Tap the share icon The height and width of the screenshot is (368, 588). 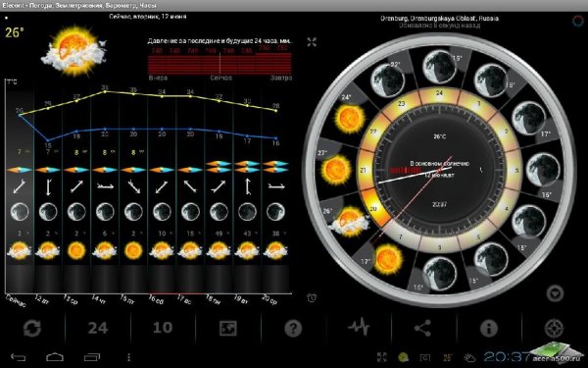pyautogui.click(x=423, y=328)
